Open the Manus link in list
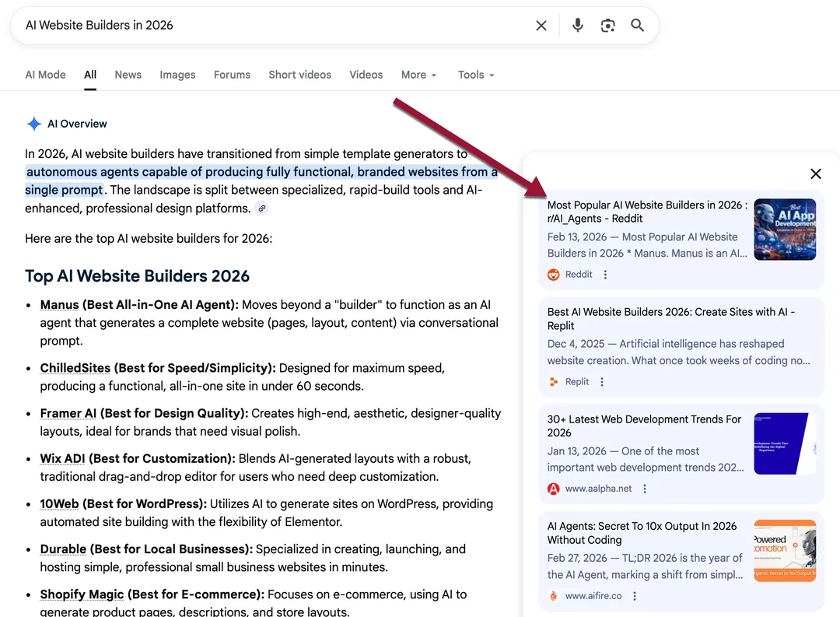Viewport: 840px width, 617px height. [x=59, y=305]
